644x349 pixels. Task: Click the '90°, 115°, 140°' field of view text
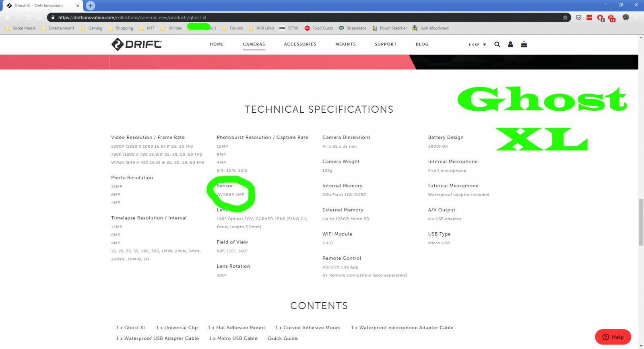[232, 251]
